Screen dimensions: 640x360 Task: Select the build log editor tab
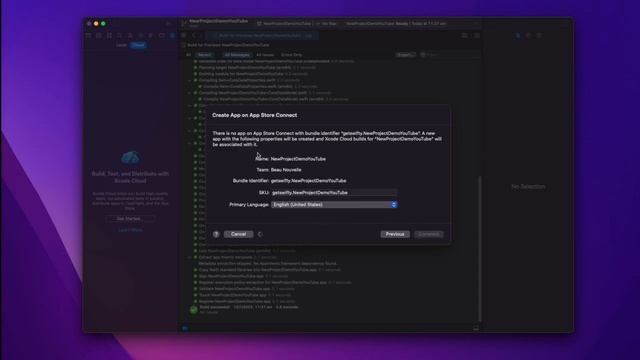262,36
